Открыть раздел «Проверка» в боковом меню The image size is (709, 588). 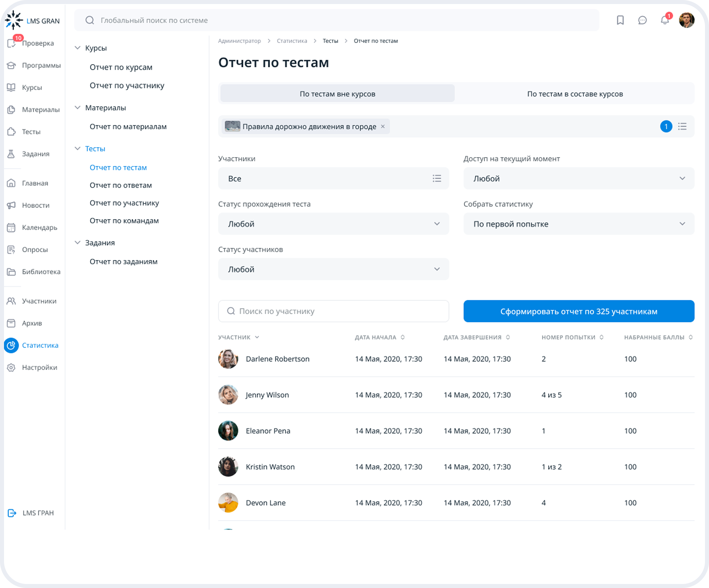pyautogui.click(x=11, y=43)
